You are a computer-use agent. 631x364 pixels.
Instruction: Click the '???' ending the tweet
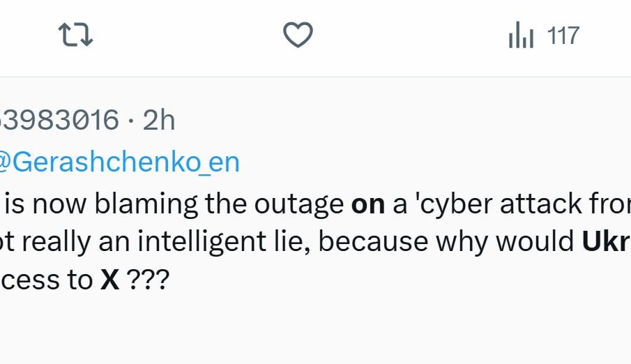(x=148, y=280)
